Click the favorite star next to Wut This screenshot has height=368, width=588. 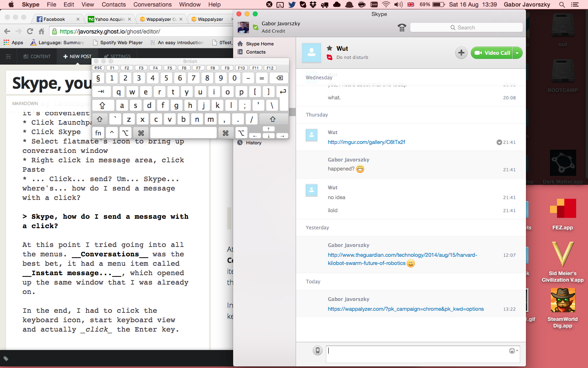click(x=330, y=48)
